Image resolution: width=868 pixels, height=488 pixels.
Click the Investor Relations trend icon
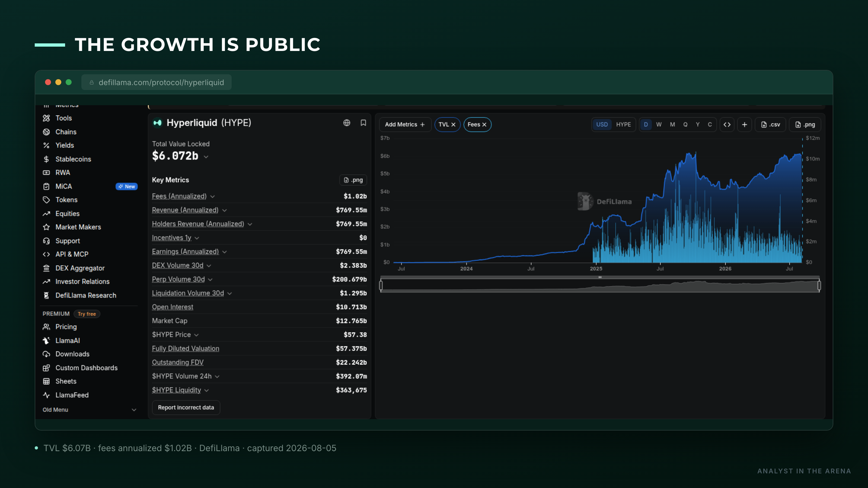click(x=46, y=282)
